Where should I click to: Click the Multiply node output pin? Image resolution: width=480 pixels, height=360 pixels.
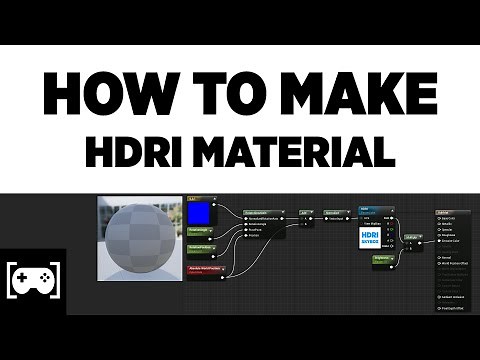[x=420, y=243]
